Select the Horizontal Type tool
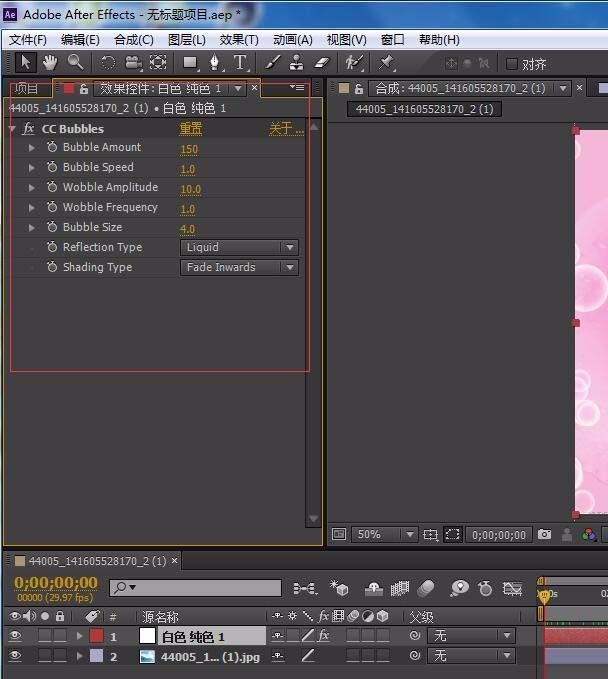The width and height of the screenshot is (608, 679). point(241,63)
